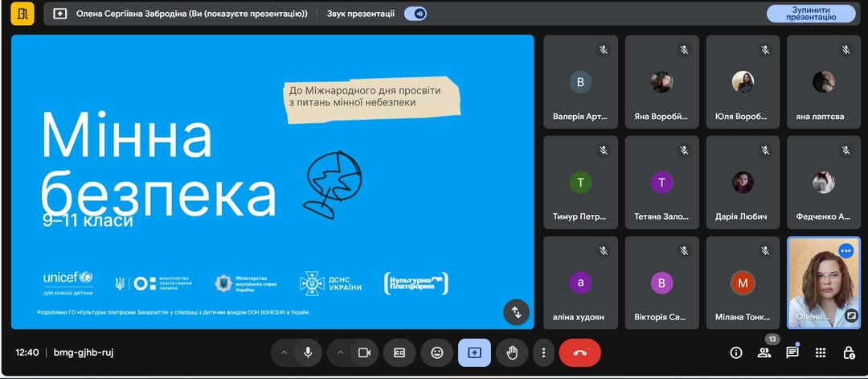
Task: Mute the microphone
Action: coord(308,353)
